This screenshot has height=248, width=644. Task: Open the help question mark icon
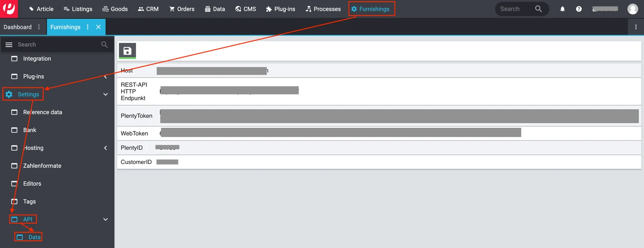579,9
